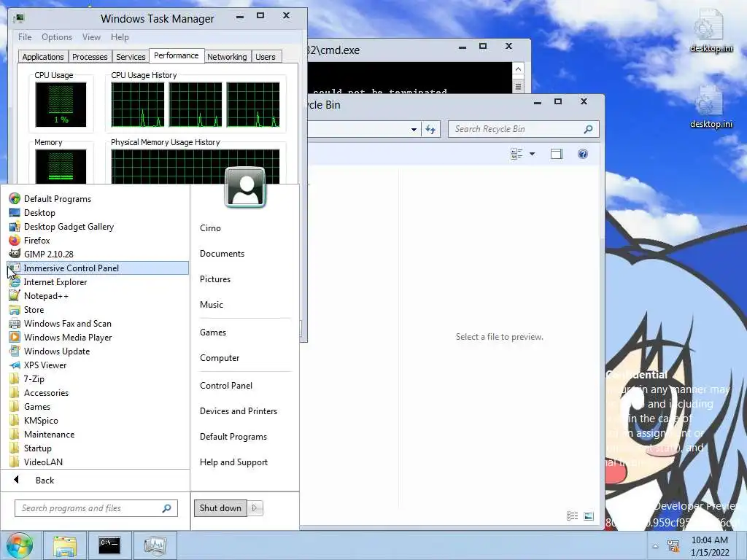Switch to cmd.exe taskbar icon
Image resolution: width=747 pixels, height=560 pixels.
tap(109, 545)
